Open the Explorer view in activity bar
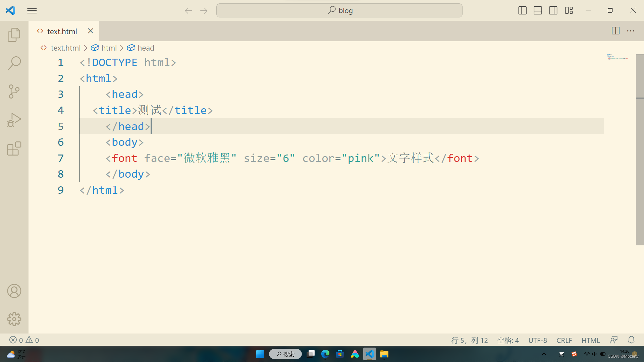The width and height of the screenshot is (644, 362). tap(14, 35)
